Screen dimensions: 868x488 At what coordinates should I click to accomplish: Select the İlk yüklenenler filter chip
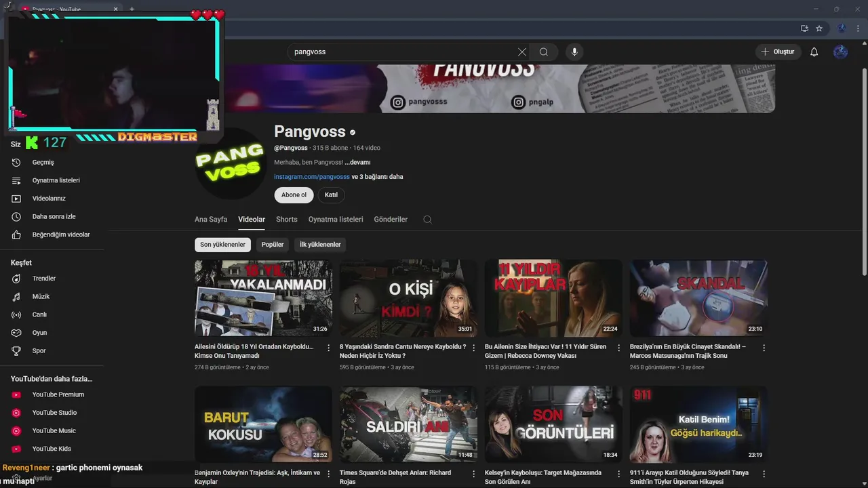(320, 245)
